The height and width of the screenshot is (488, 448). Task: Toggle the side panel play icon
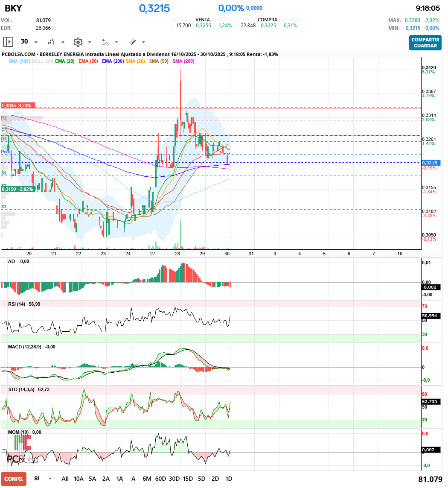[x=8, y=42]
